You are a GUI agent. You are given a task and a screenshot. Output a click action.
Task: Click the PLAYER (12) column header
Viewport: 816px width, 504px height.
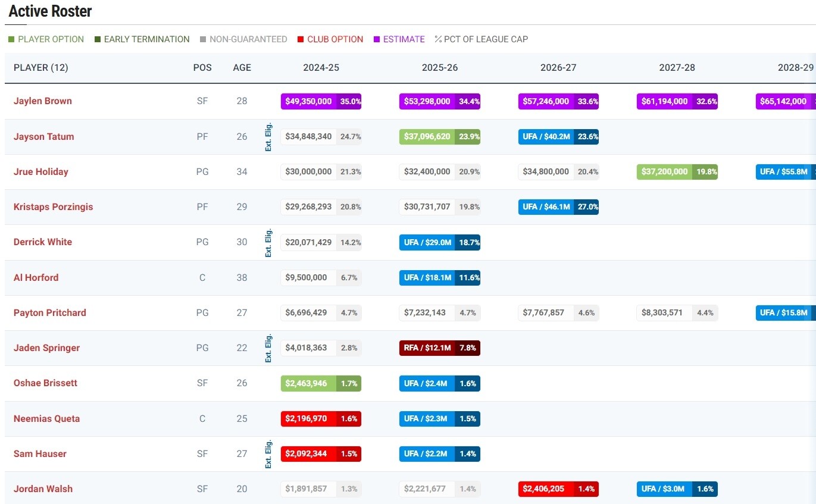tap(41, 68)
